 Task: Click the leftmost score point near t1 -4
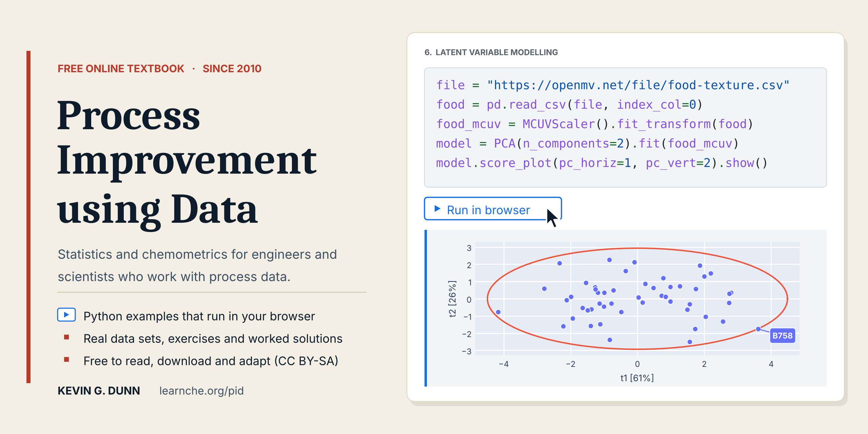[x=498, y=312]
